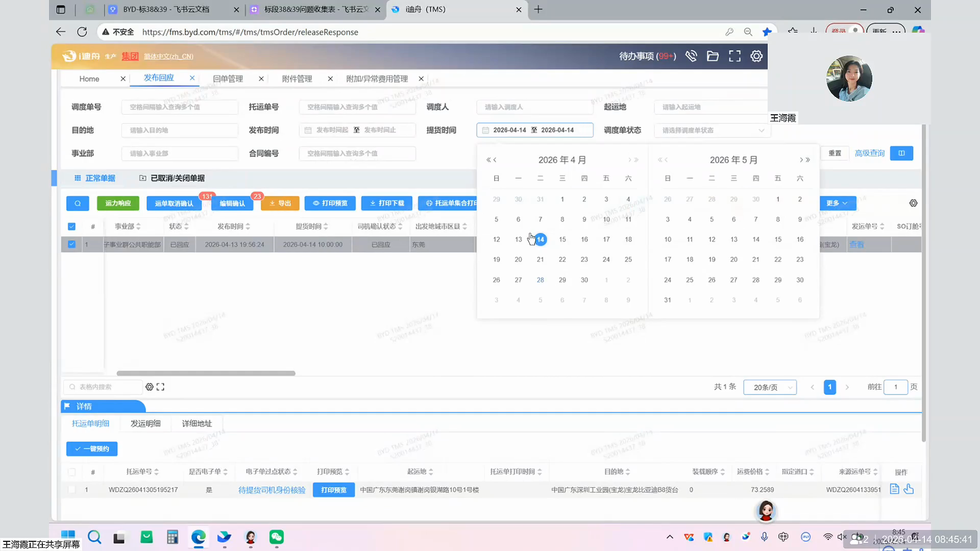Open table column settings gear icon
The width and height of the screenshot is (980, 551).
coord(913,203)
